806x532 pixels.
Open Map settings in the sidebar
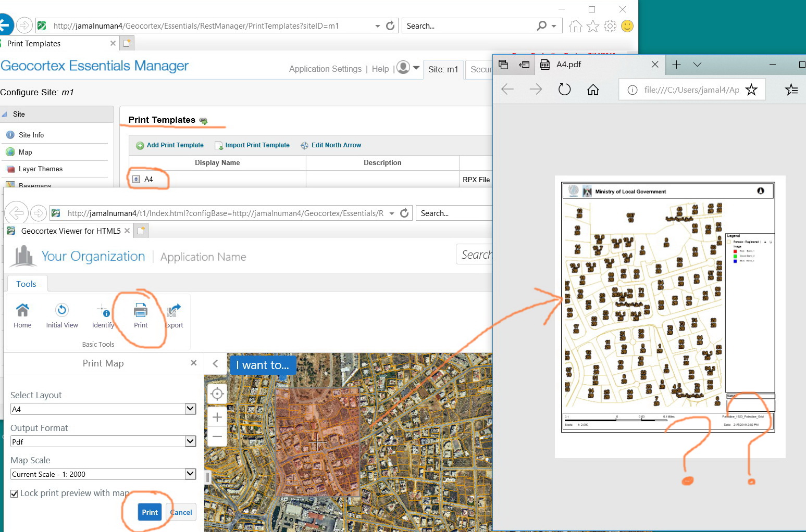coord(25,152)
